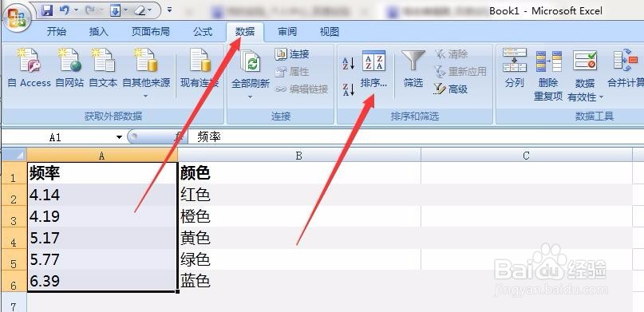Open the 排序 sort dialog
The width and height of the screenshot is (644, 312).
point(373,69)
